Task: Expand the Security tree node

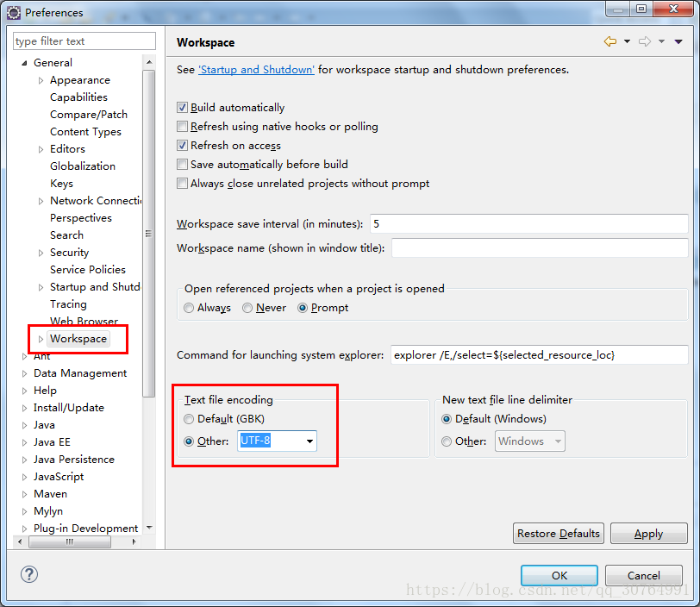Action: point(41,253)
